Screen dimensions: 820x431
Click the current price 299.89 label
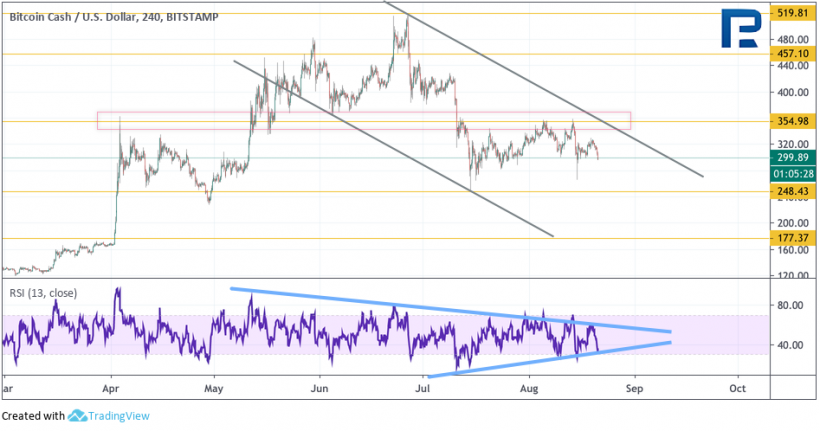tap(793, 157)
